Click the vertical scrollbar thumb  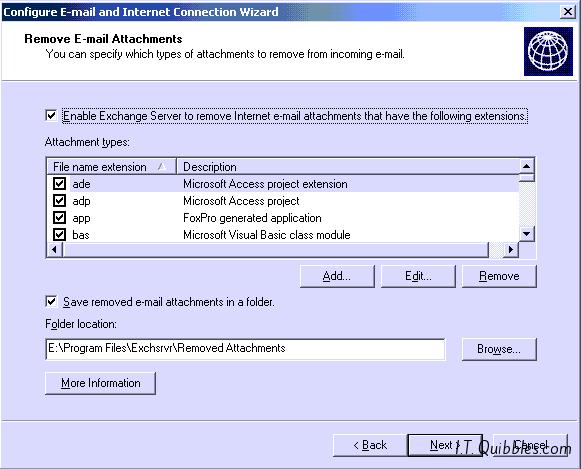click(x=526, y=177)
